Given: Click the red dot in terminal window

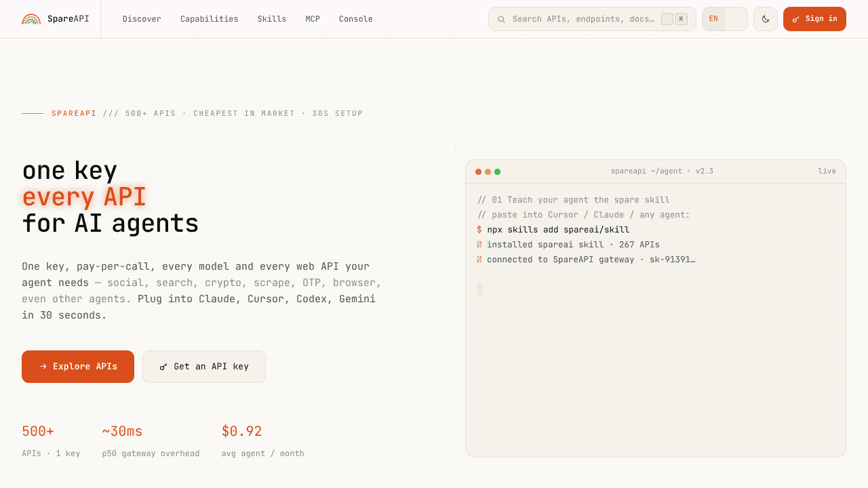Looking at the screenshot, I should [478, 171].
